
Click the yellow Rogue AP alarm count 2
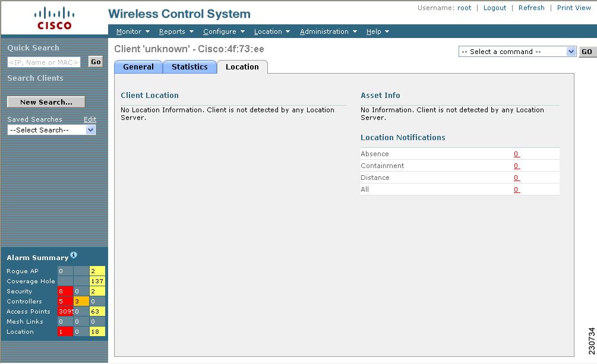[97, 271]
